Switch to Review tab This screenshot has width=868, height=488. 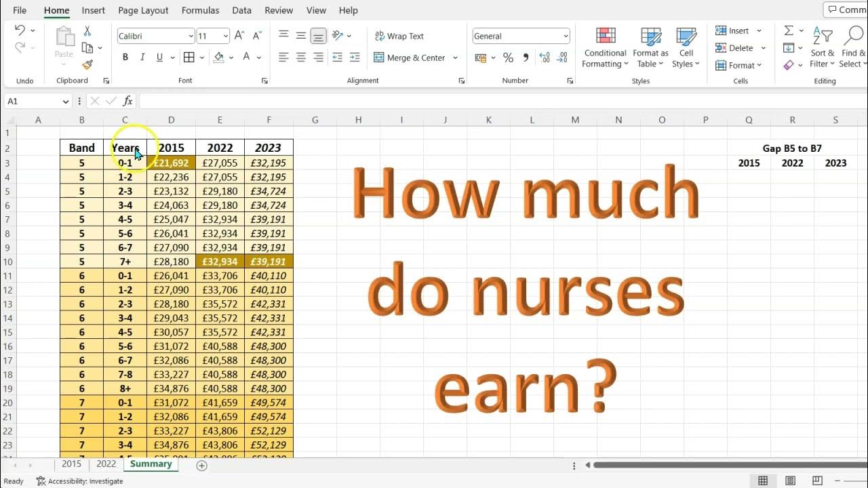tap(279, 10)
